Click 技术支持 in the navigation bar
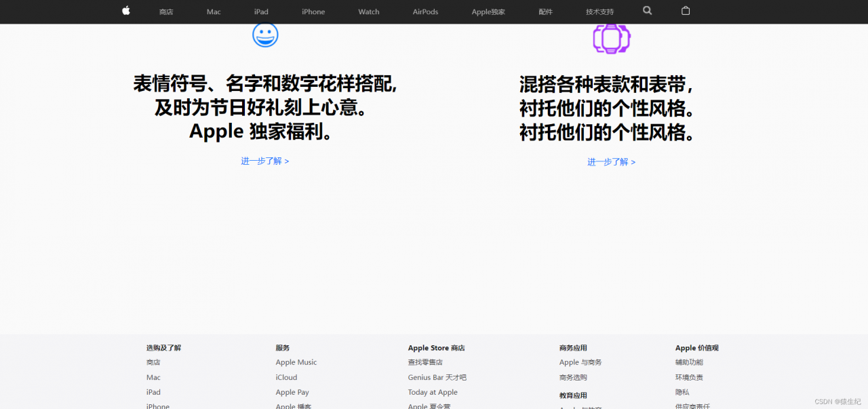Viewport: 868px width, 409px height. (599, 12)
